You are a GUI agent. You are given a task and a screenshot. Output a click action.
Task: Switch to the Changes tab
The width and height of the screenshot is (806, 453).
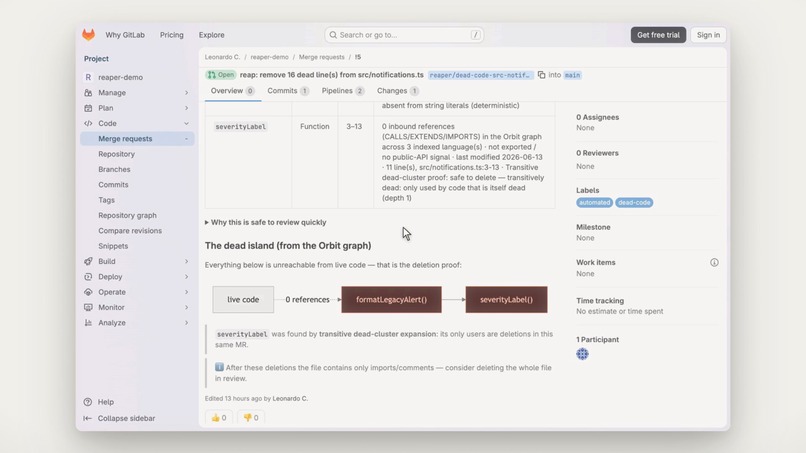tap(397, 91)
